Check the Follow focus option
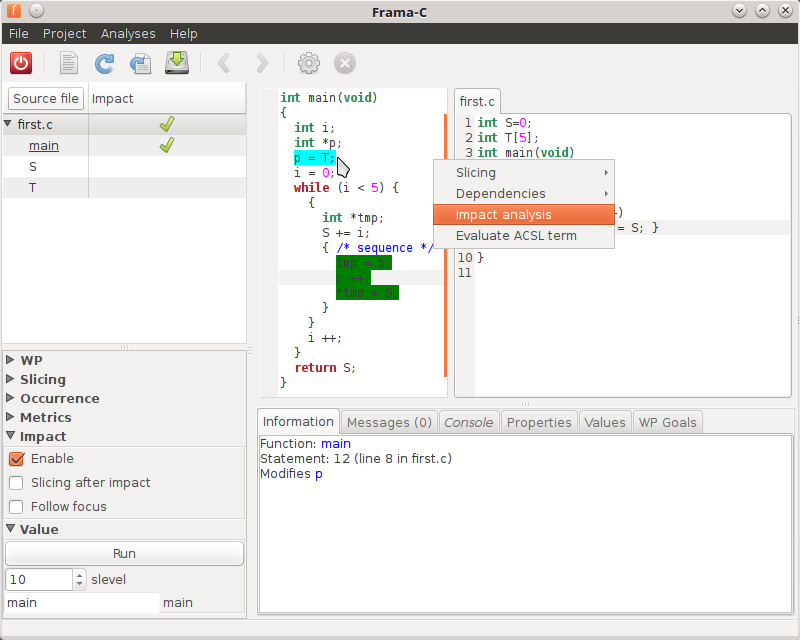 pos(16,507)
